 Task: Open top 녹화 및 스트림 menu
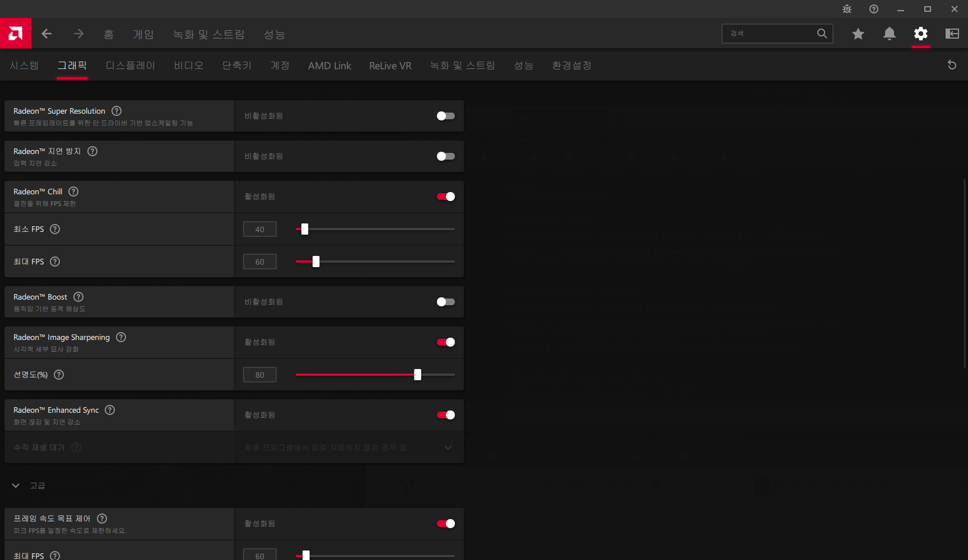coord(209,34)
